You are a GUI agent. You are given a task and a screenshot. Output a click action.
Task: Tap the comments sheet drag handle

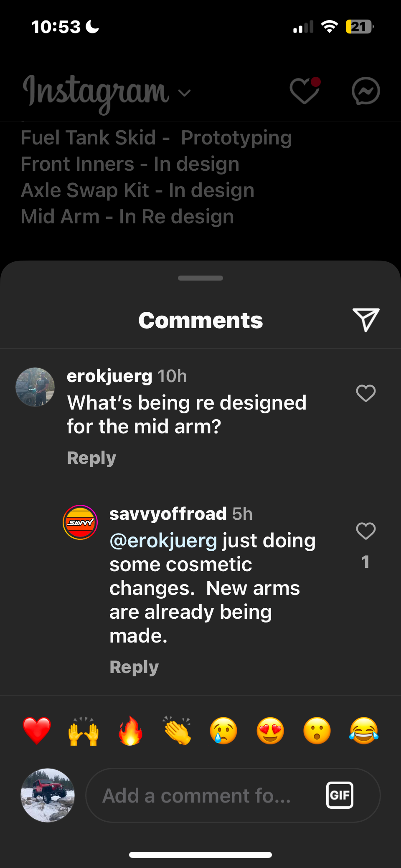click(200, 278)
